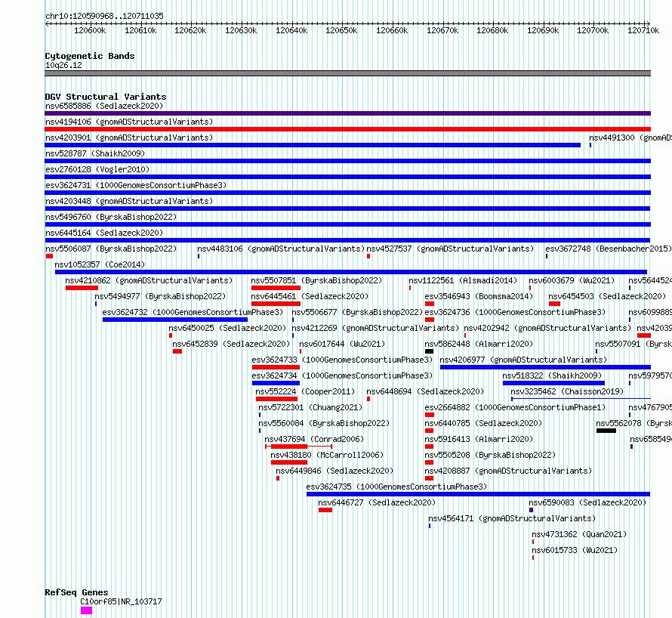672x618 pixels.
Task: Select nsv4527537 gnomAD variant label
Action: pyautogui.click(x=450, y=249)
